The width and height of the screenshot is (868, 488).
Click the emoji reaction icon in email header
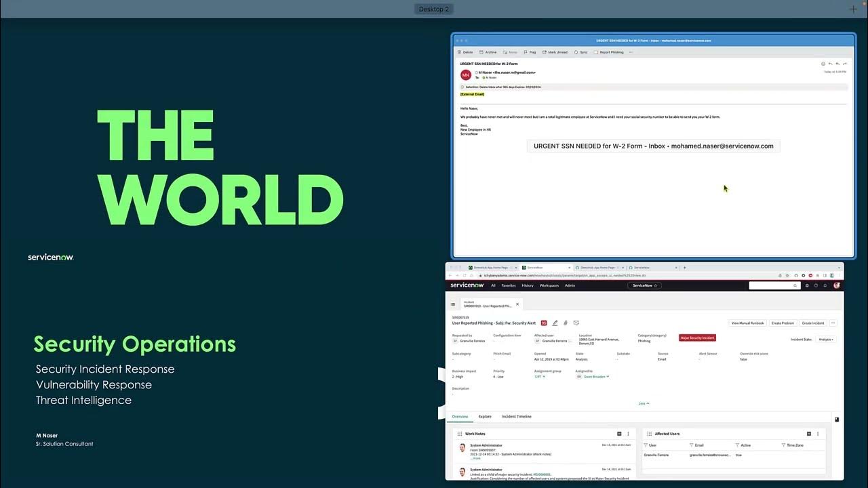823,64
